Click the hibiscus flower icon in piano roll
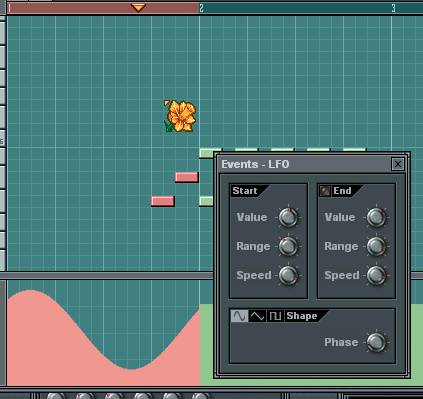This screenshot has width=423, height=399. (180, 116)
